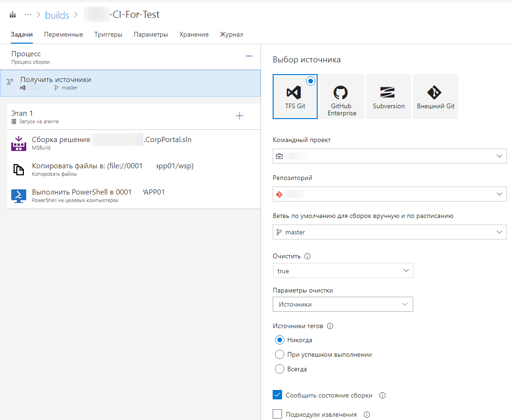Choose the Subversion source icon
This screenshot has width=513, height=420.
tap(388, 92)
